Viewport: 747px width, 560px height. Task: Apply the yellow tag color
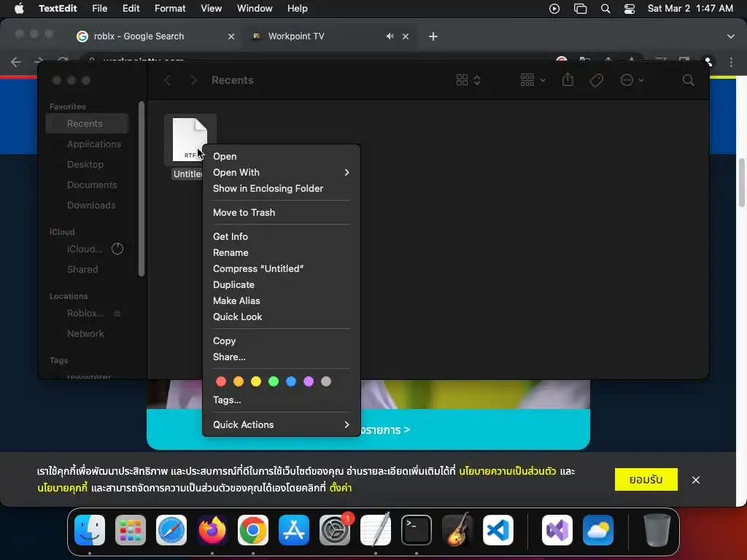256,381
